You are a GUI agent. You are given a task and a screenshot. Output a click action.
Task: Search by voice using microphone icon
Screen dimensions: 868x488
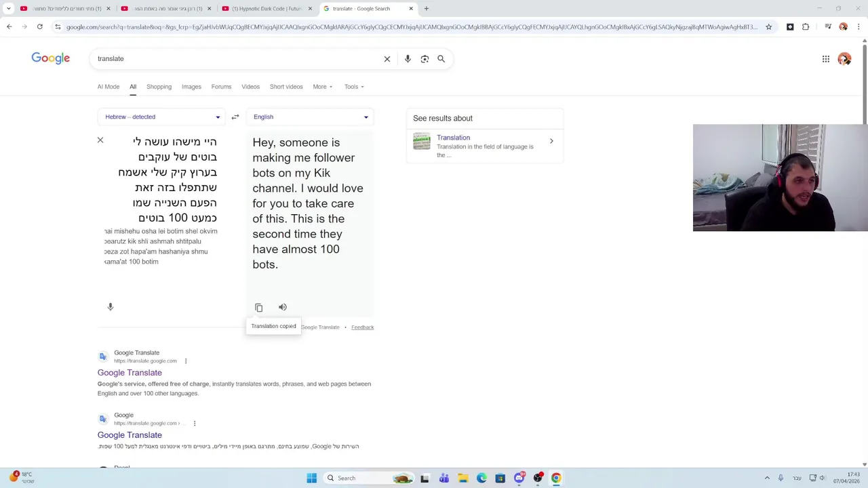coord(408,59)
